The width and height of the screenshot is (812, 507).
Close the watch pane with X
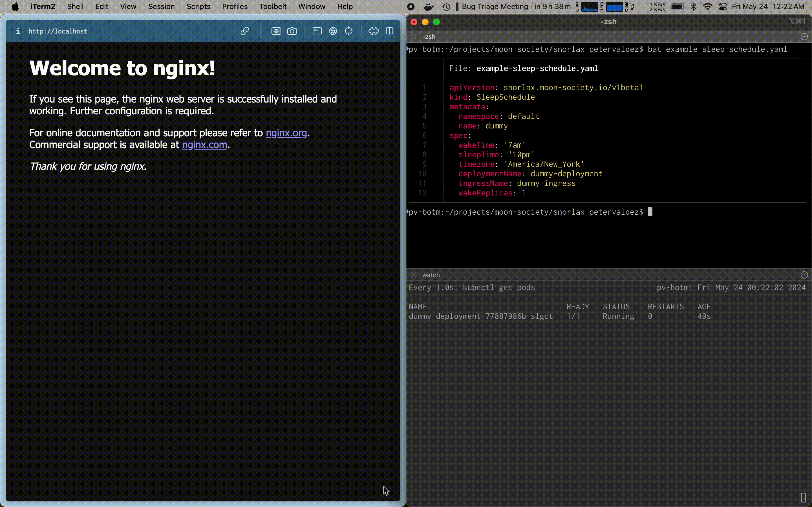point(414,275)
